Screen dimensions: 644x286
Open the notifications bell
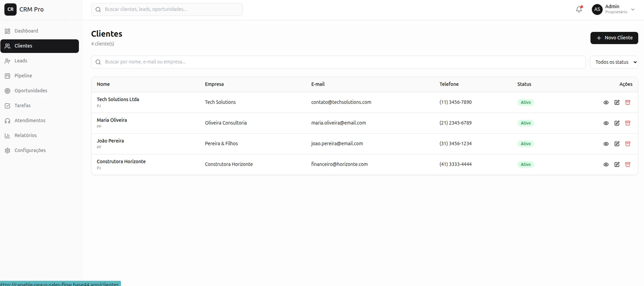(579, 10)
